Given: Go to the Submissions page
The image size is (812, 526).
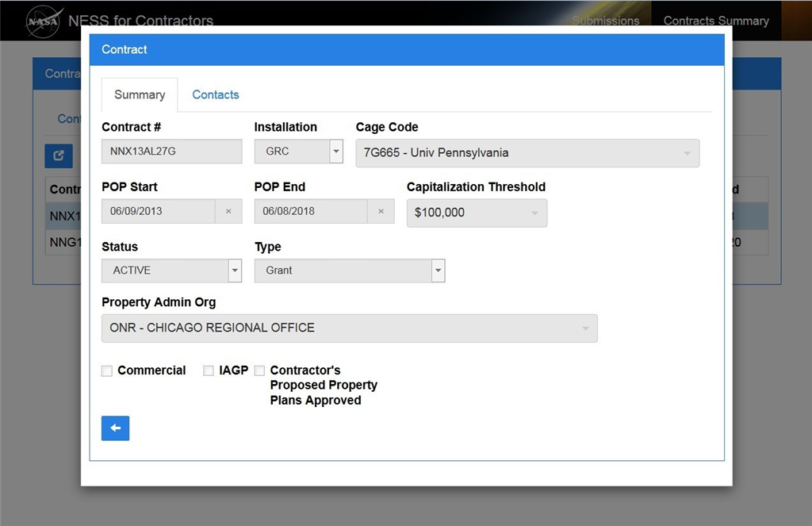Looking at the screenshot, I should pyautogui.click(x=605, y=21).
